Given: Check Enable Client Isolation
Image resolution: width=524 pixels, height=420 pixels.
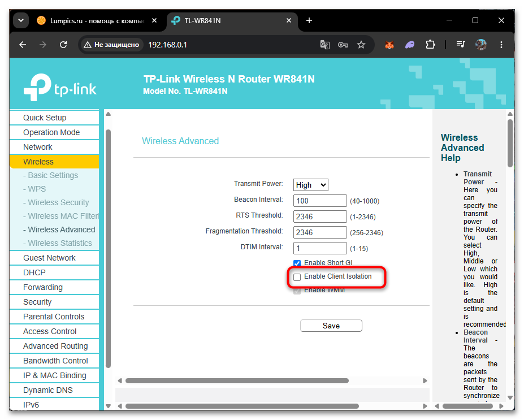Looking at the screenshot, I should click(x=297, y=277).
